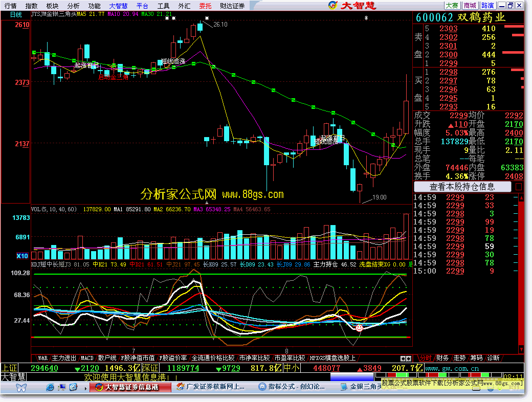Click the stock title 600062 双鹤药业
The height and width of the screenshot is (402, 532).
pos(461,17)
